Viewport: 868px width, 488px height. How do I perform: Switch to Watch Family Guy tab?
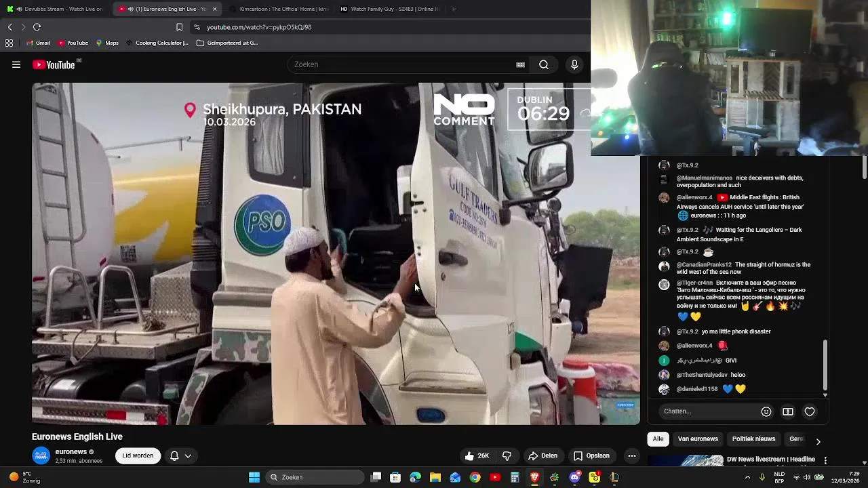coord(389,9)
